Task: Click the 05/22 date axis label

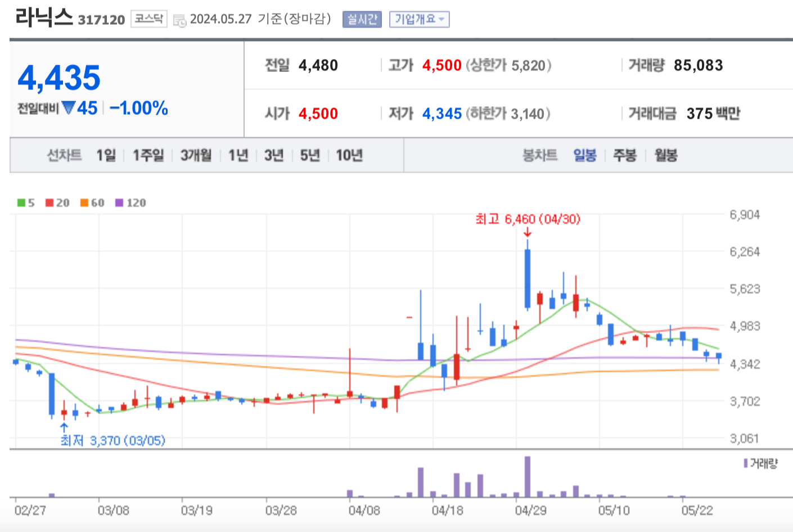Action: (697, 510)
